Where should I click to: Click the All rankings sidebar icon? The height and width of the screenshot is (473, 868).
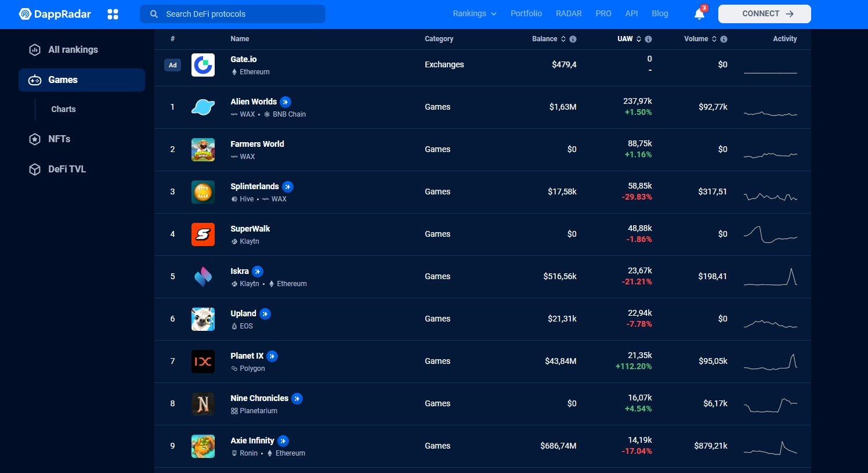[35, 50]
